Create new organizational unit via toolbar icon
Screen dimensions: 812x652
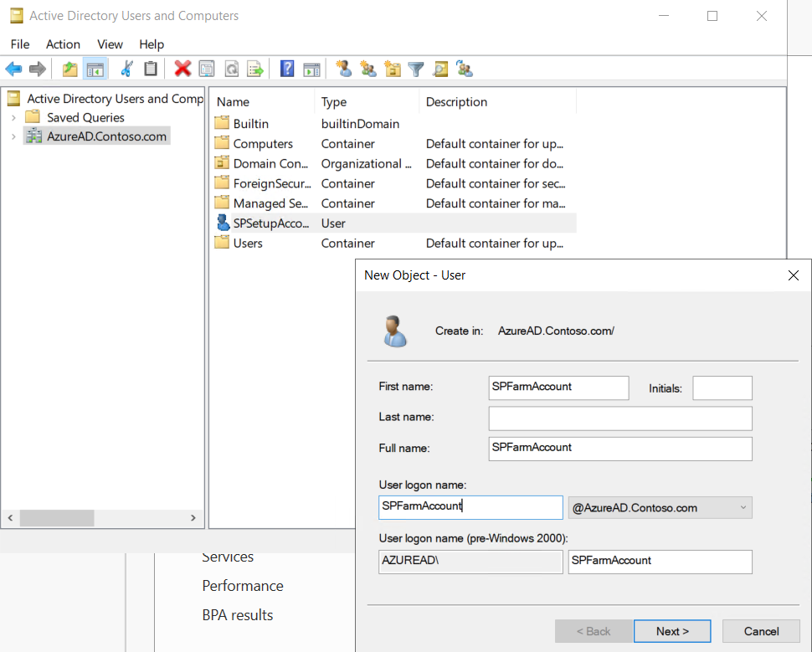tap(393, 69)
